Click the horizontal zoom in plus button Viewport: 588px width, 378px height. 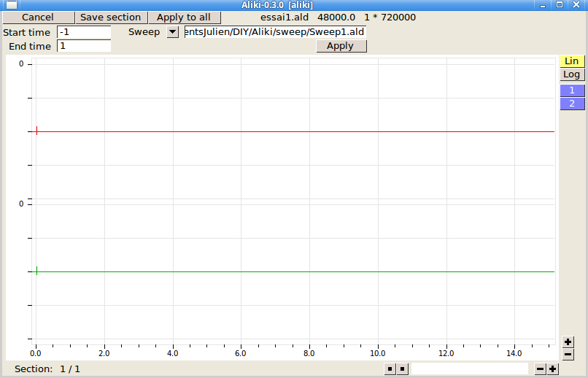pyautogui.click(x=552, y=369)
